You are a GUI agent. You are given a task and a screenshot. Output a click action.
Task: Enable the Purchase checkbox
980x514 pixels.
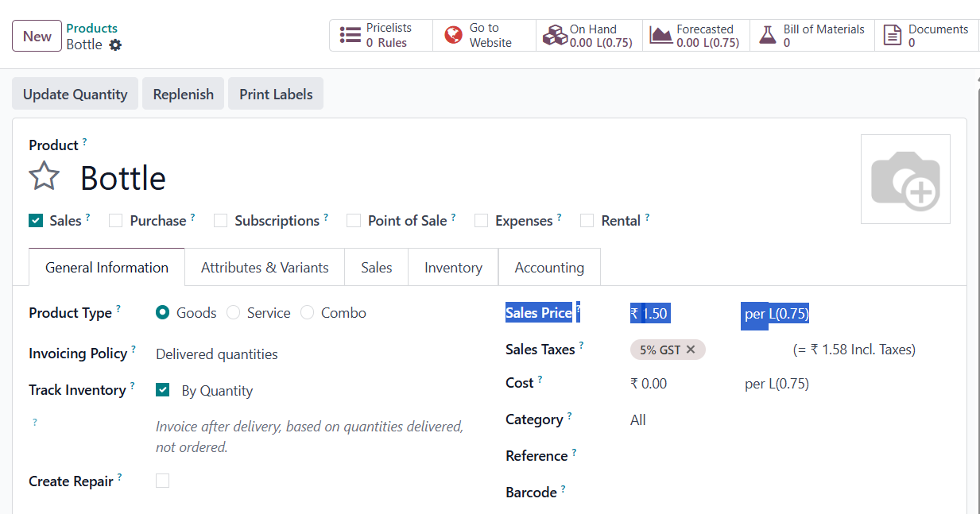click(x=116, y=221)
